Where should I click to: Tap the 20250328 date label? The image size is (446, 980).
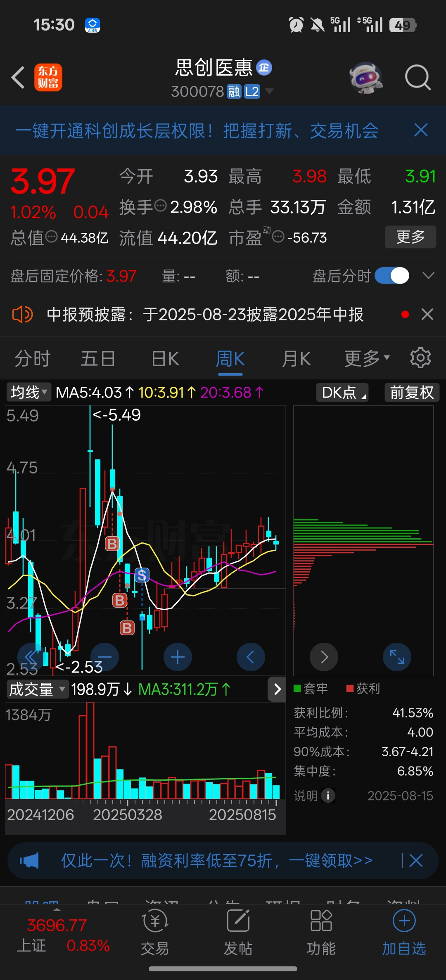click(x=128, y=814)
